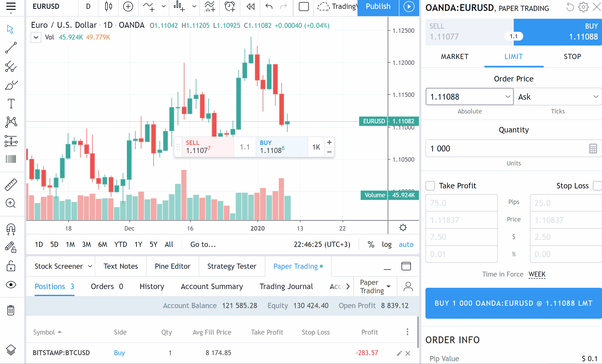Activate the magnet mode icon

pyautogui.click(x=11, y=229)
